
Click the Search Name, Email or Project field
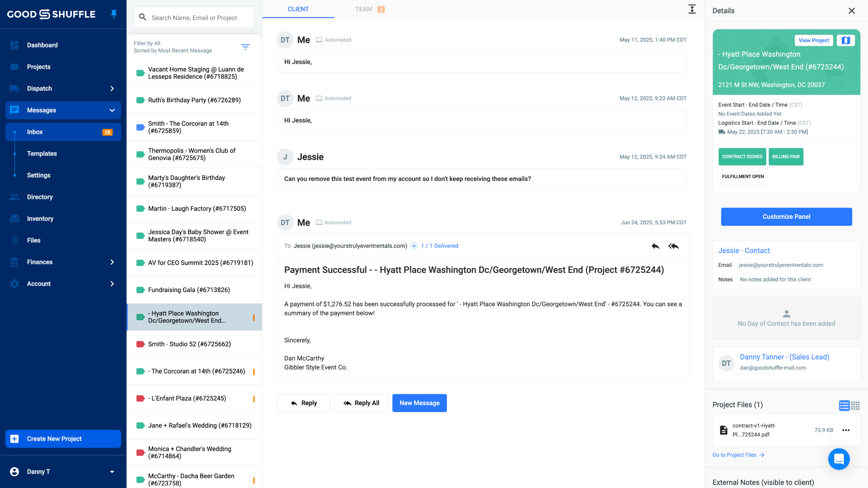click(194, 18)
